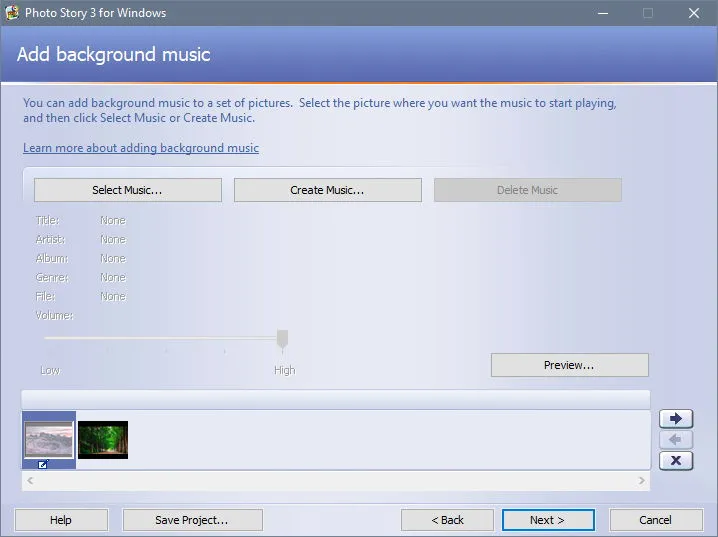This screenshot has height=537, width=718.
Task: Close the Photo Story window
Action: point(694,13)
